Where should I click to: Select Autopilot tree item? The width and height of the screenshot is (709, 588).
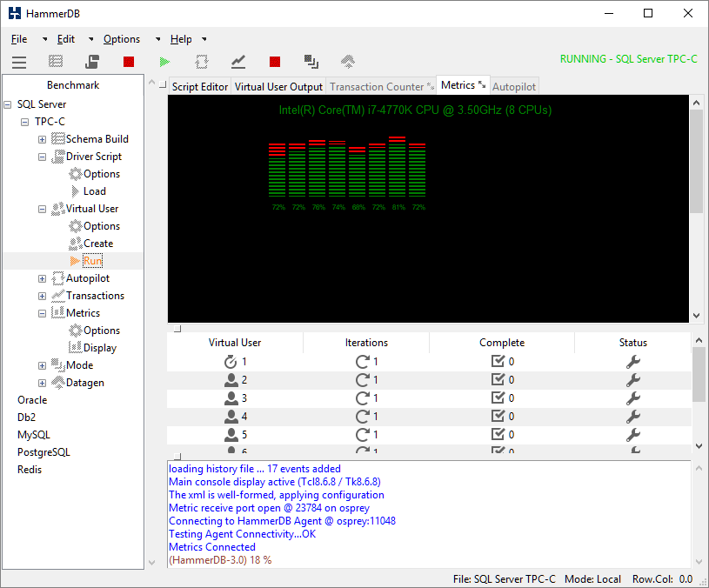coord(88,278)
